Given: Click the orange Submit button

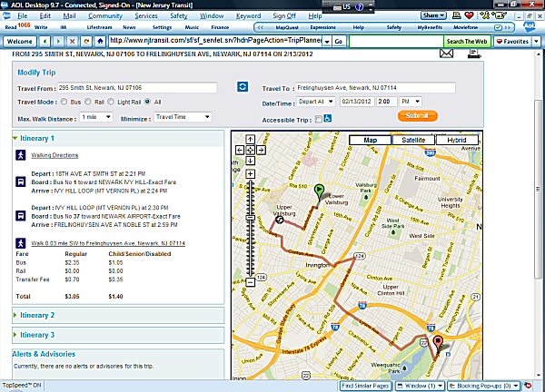Looking at the screenshot, I should click(x=418, y=115).
